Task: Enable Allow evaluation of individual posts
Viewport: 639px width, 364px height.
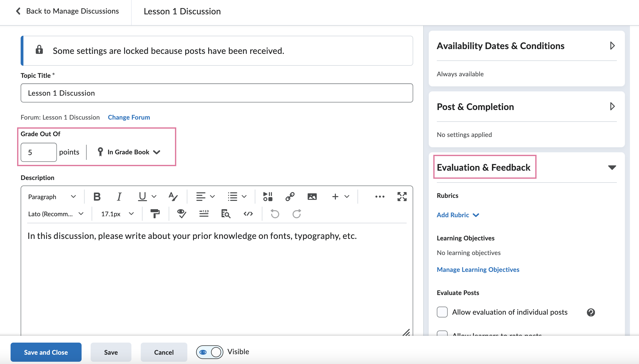Action: [442, 312]
